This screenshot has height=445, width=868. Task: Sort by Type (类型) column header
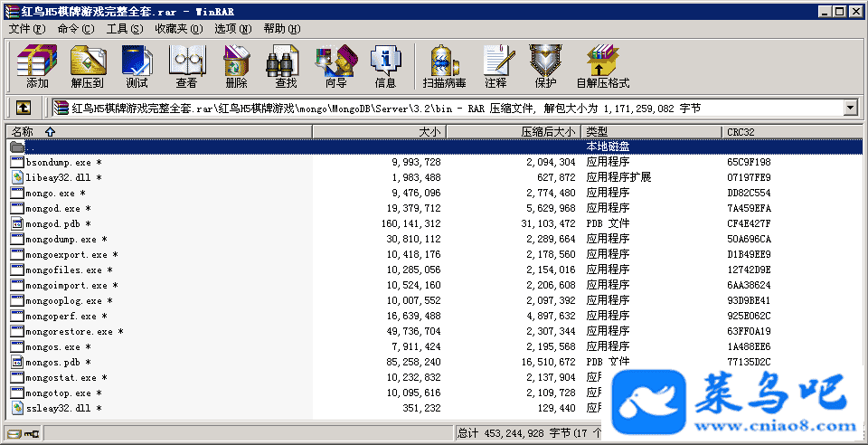point(652,132)
